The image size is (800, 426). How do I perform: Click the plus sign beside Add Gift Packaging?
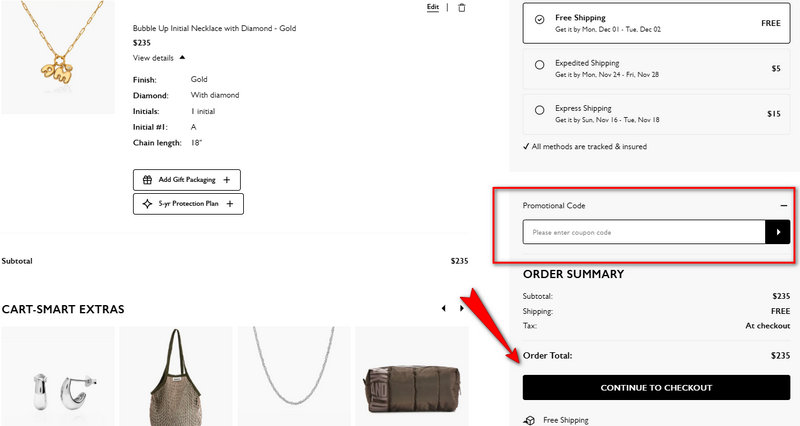click(x=227, y=180)
